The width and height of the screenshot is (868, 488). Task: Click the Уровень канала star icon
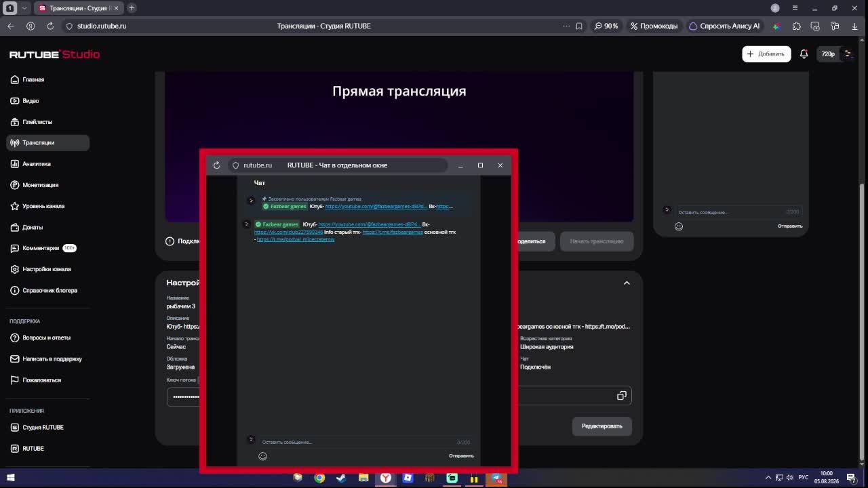[x=15, y=206]
